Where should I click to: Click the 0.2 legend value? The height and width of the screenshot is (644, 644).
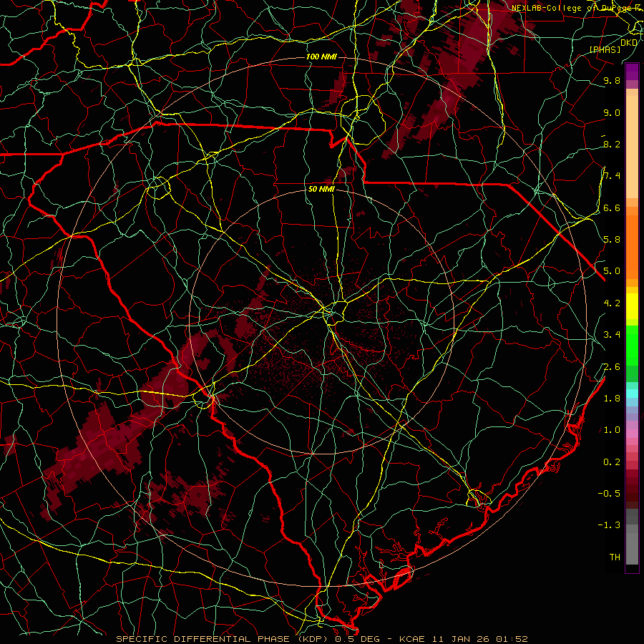coord(612,462)
